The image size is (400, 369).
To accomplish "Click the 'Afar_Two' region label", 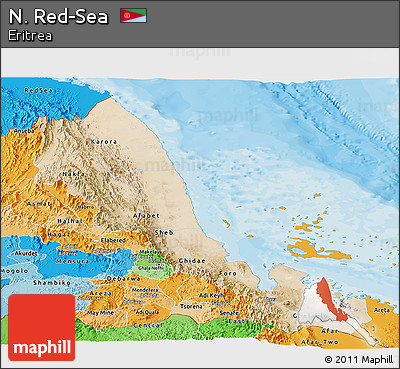I will (319, 342).
